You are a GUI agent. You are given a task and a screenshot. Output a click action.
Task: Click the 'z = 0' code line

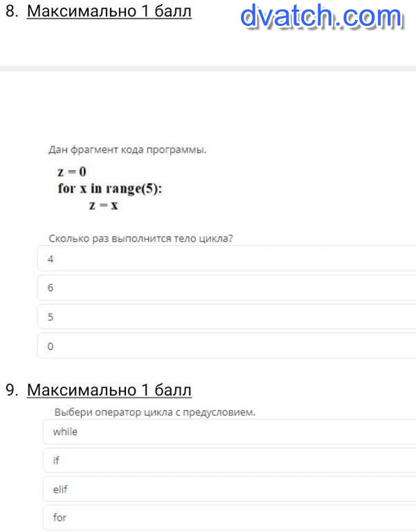(72, 172)
